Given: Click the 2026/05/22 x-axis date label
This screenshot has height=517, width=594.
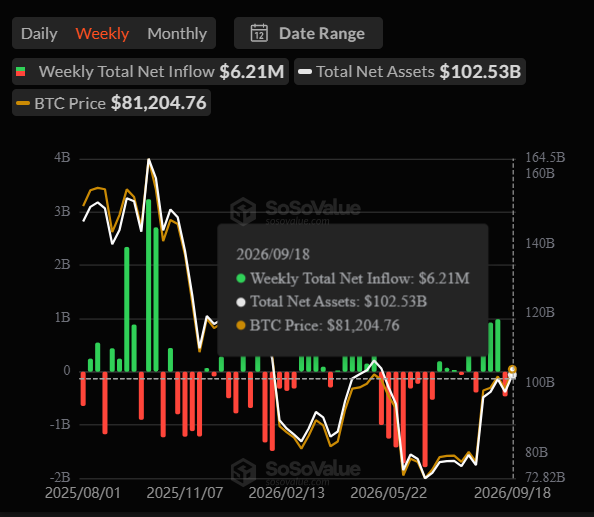Looking at the screenshot, I should 389,493.
